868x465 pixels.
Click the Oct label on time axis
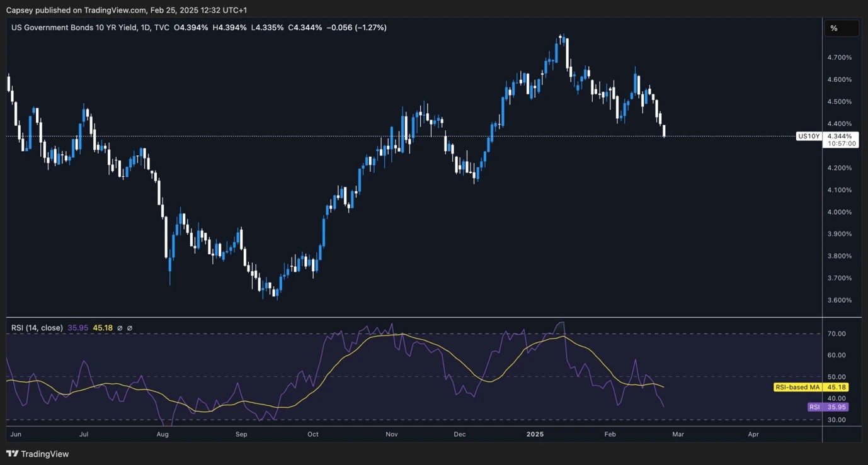[313, 434]
